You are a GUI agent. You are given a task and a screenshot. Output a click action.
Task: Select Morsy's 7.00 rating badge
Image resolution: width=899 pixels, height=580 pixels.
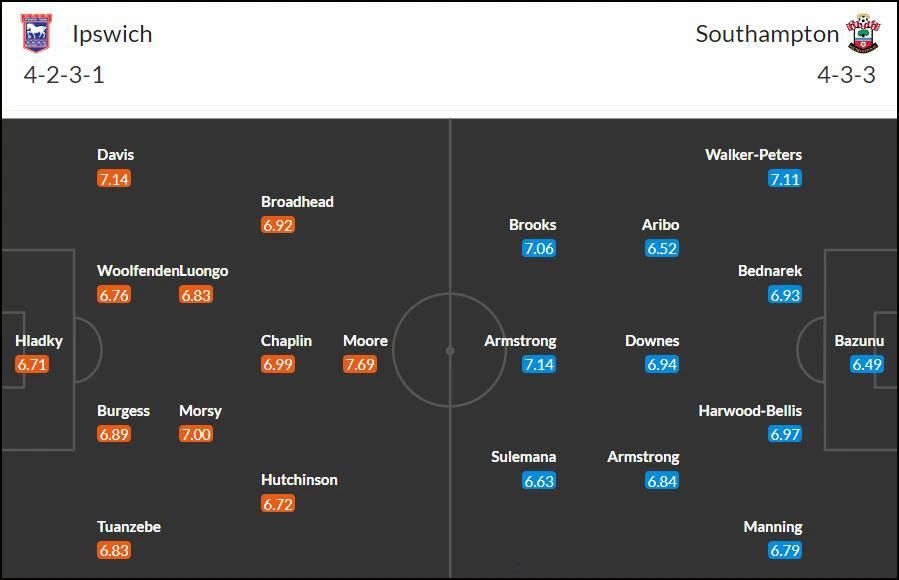196,434
